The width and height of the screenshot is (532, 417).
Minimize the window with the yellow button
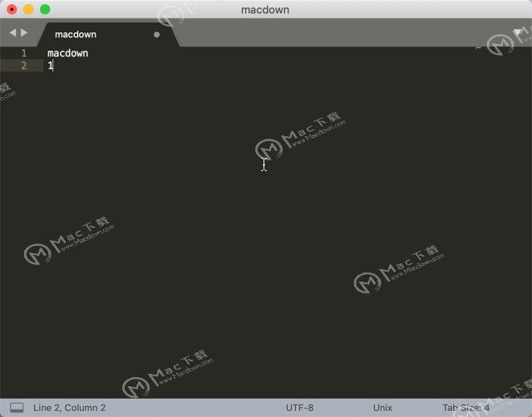(28, 10)
